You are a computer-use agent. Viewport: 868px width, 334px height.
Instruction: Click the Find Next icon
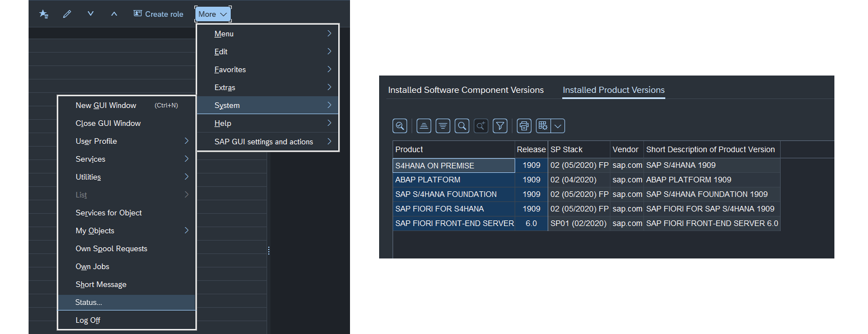tap(480, 125)
